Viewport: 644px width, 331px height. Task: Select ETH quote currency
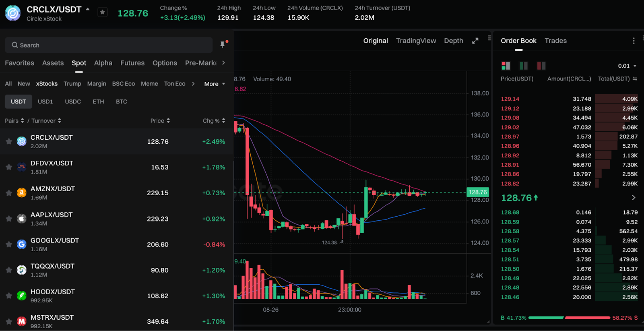click(x=98, y=101)
